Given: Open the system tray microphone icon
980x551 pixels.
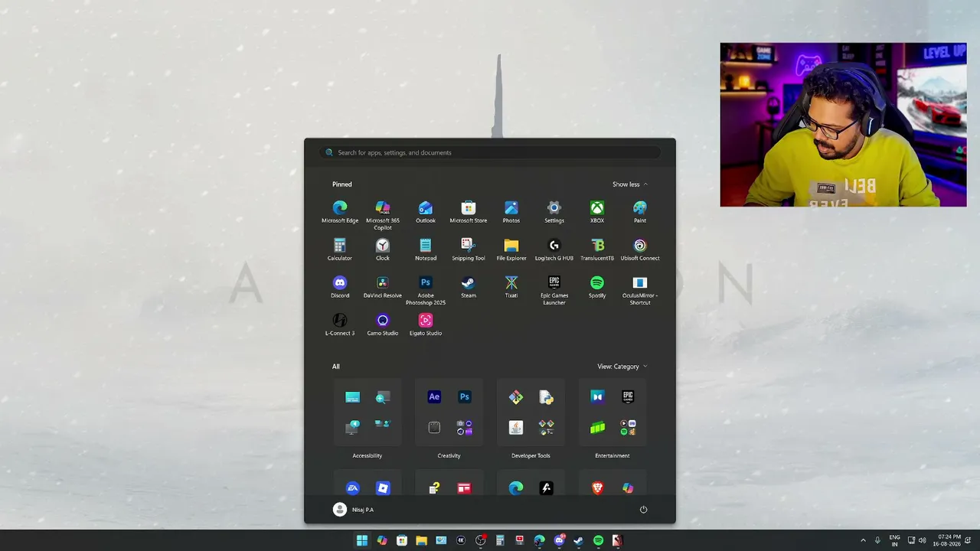Looking at the screenshot, I should pos(877,540).
